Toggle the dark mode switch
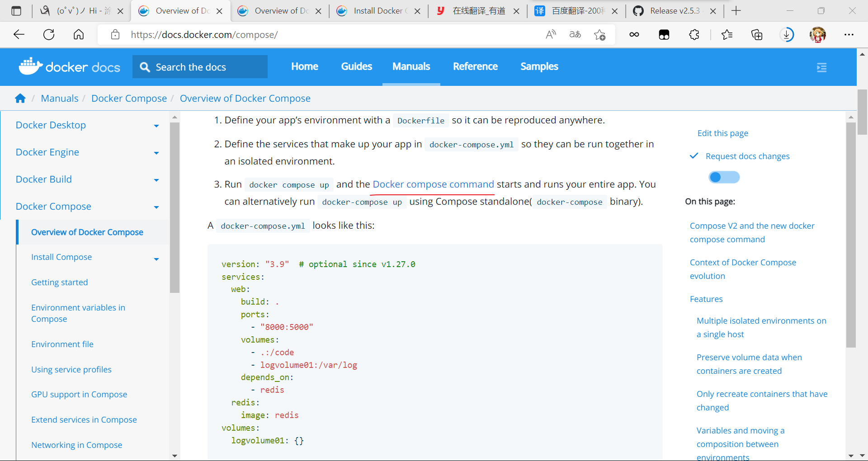The height and width of the screenshot is (461, 868). [x=724, y=177]
